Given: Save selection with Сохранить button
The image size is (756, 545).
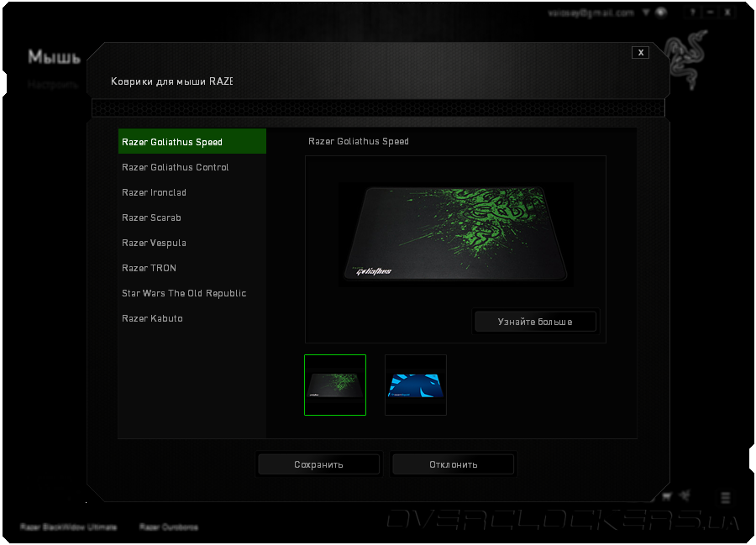Looking at the screenshot, I should point(318,464).
